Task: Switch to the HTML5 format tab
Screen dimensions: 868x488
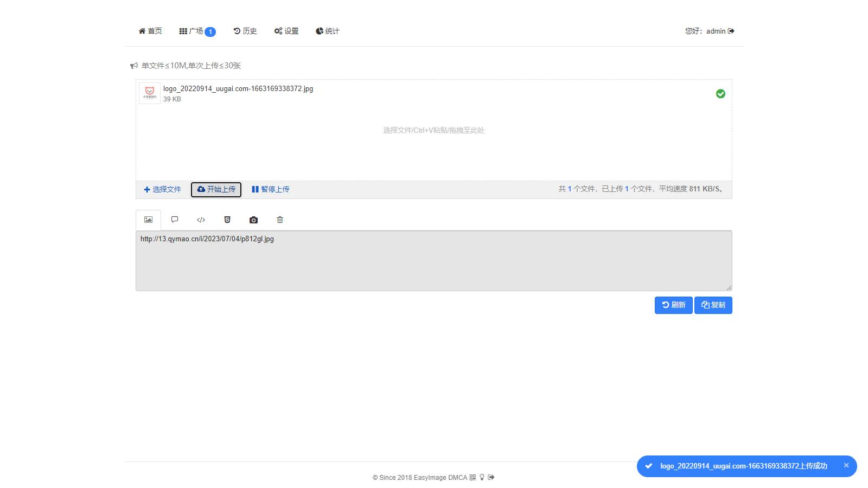Action: [x=227, y=220]
